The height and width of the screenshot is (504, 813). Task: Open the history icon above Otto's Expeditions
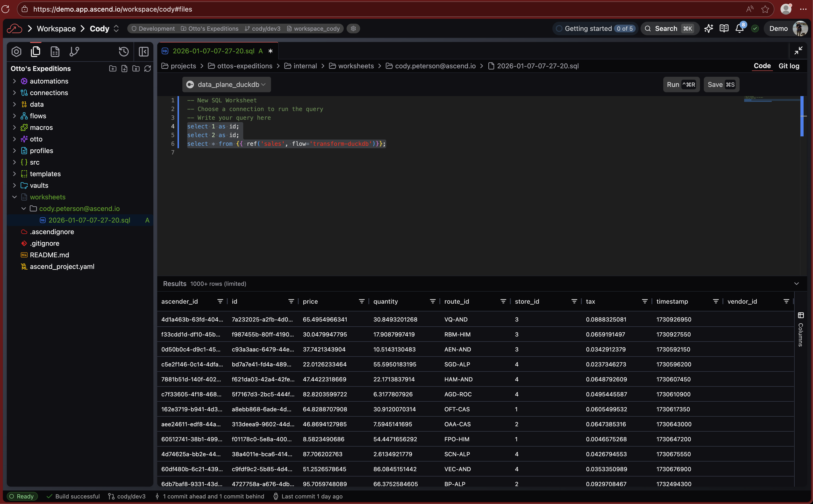(x=123, y=51)
